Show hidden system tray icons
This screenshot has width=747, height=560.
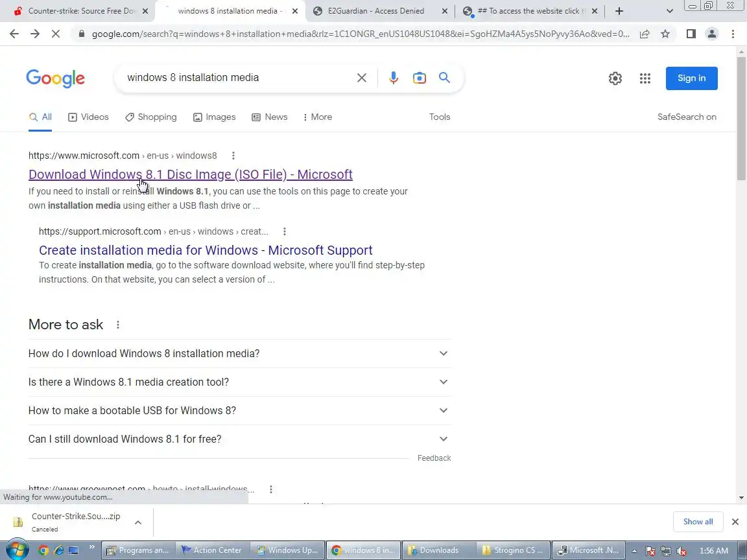click(x=634, y=551)
